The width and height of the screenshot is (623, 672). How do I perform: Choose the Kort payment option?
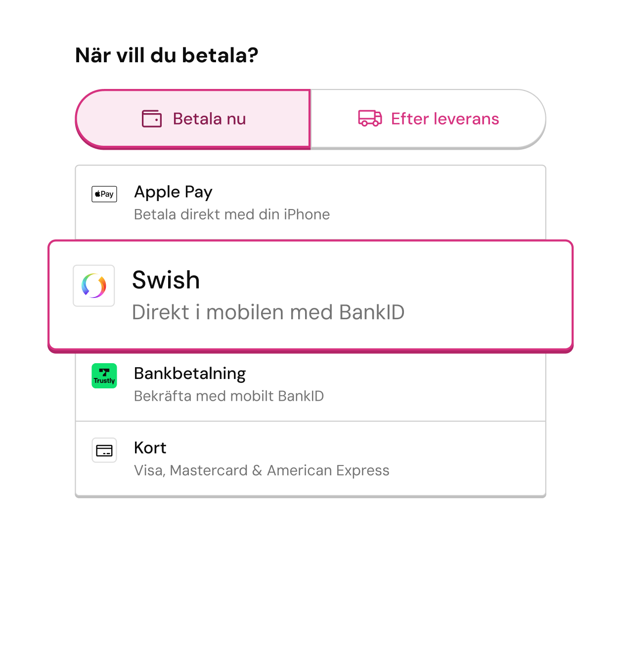pyautogui.click(x=311, y=459)
